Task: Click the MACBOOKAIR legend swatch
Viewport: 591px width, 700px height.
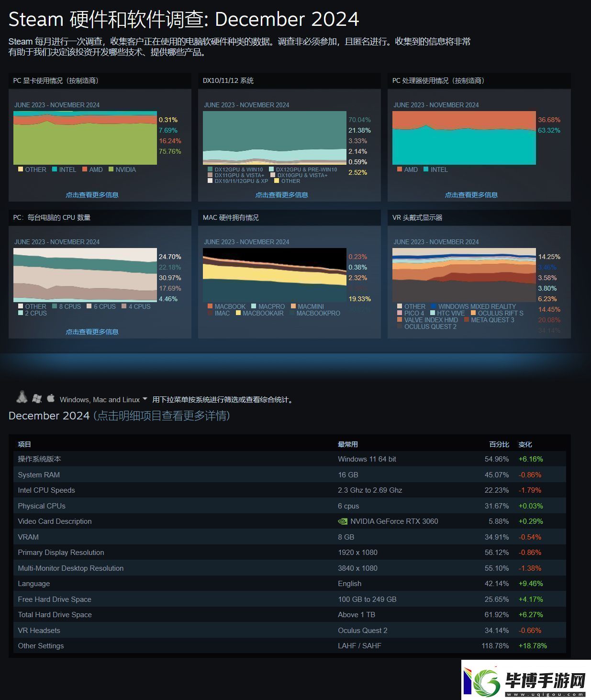Action: (x=238, y=313)
